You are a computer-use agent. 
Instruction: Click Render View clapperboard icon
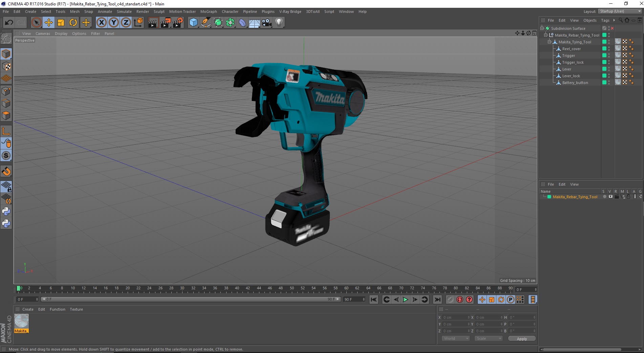tap(153, 23)
